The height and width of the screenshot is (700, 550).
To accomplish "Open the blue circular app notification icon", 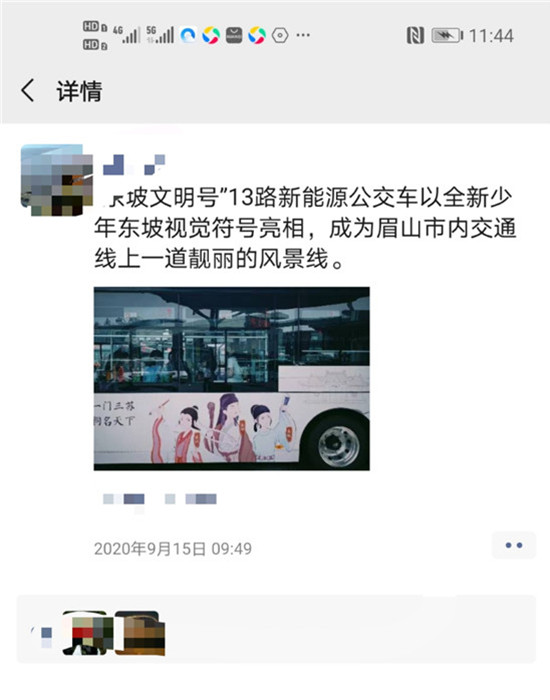I will (188, 35).
